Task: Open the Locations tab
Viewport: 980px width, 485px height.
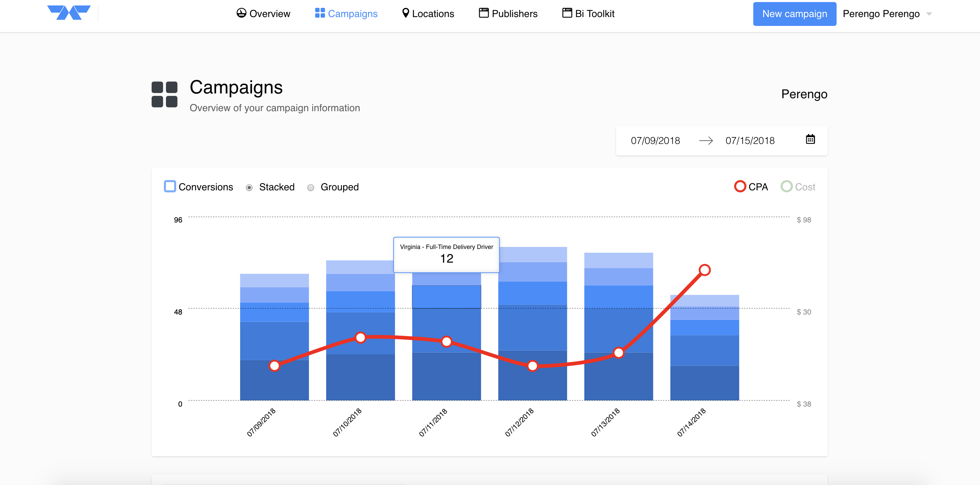Action: [x=433, y=14]
